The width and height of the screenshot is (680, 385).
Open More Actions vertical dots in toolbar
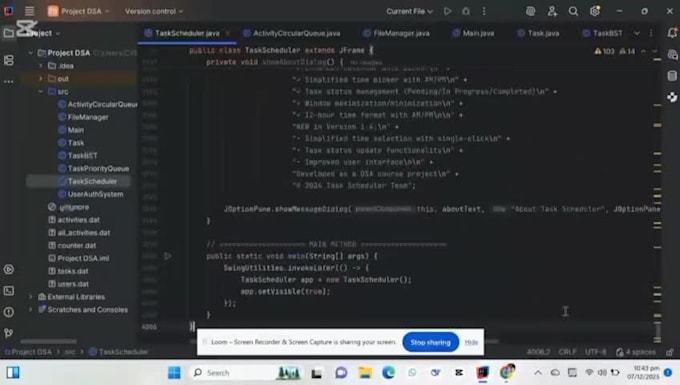coord(484,11)
